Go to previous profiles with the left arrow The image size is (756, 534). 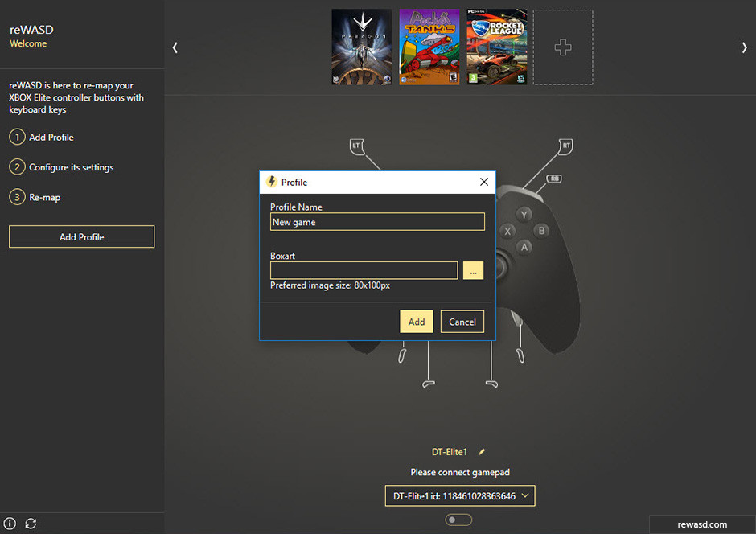point(175,47)
